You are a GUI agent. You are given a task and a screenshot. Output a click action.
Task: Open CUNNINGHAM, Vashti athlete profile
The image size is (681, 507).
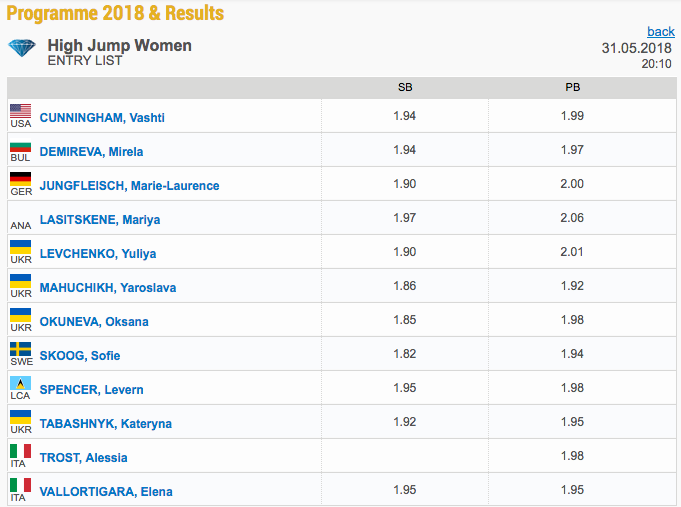pos(102,118)
